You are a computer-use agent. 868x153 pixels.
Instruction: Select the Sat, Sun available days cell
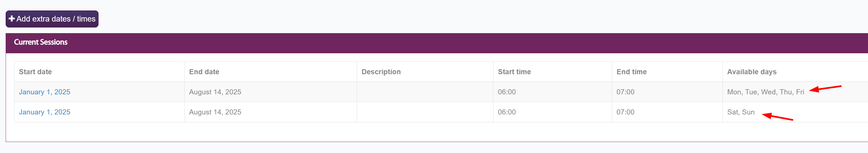click(741, 112)
